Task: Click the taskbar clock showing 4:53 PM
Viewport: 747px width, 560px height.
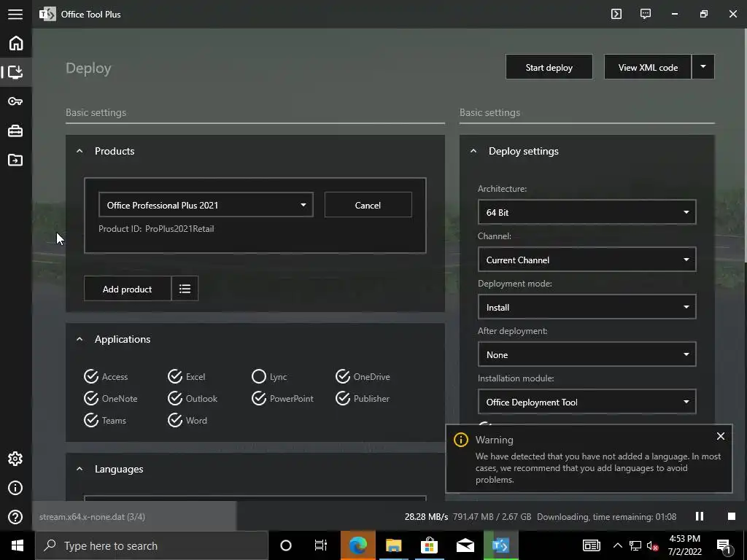Action: [x=684, y=545]
